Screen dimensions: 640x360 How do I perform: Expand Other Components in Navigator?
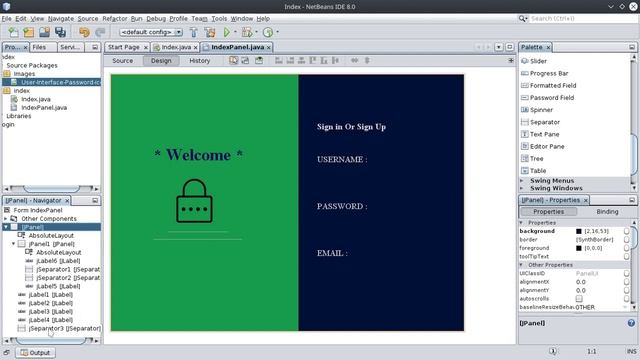(x=6, y=219)
